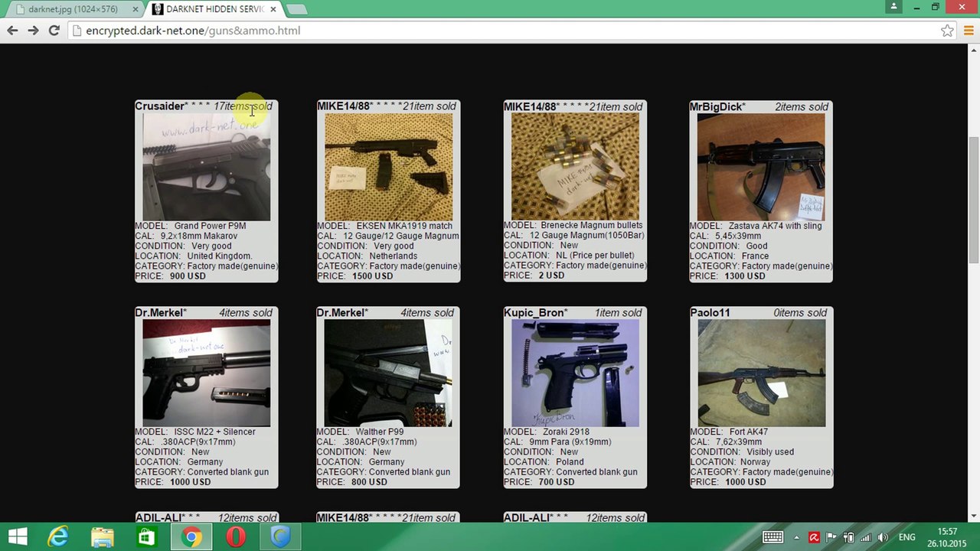The image size is (980, 551).
Task: Open a new browser tab
Action: tap(296, 9)
